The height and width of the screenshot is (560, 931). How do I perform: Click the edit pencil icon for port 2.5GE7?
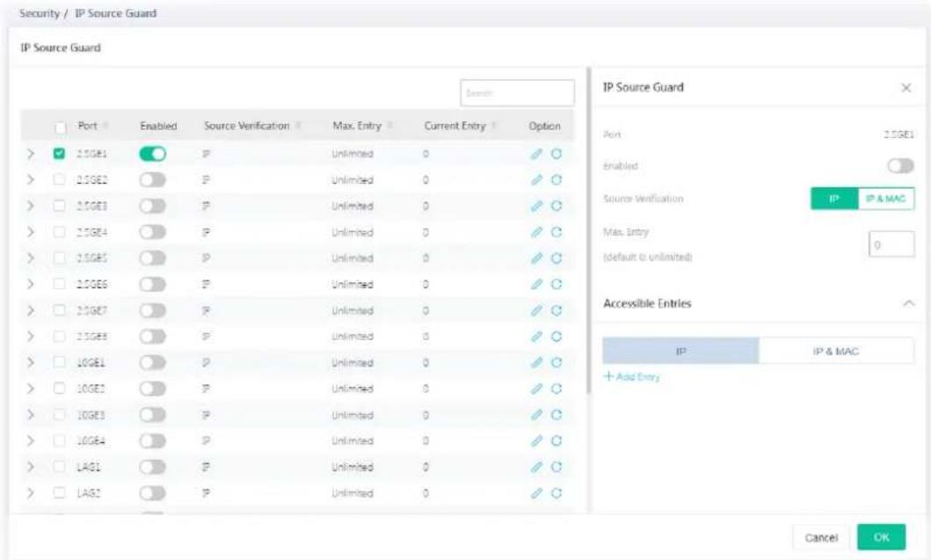click(x=537, y=310)
